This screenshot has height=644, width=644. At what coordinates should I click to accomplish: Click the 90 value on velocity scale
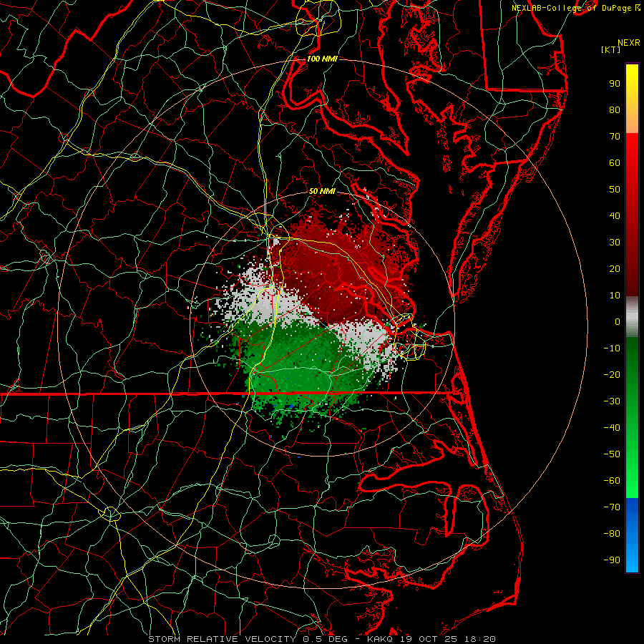[x=615, y=84]
